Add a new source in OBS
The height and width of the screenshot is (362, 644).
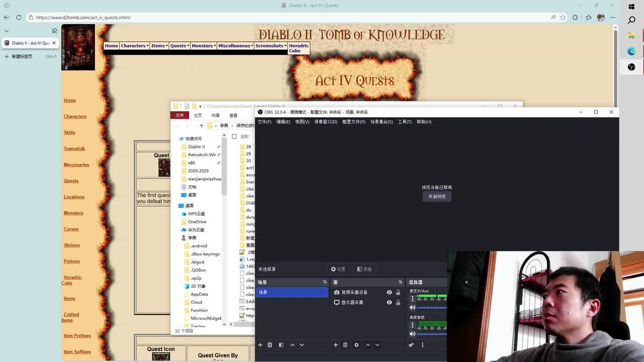[336, 345]
